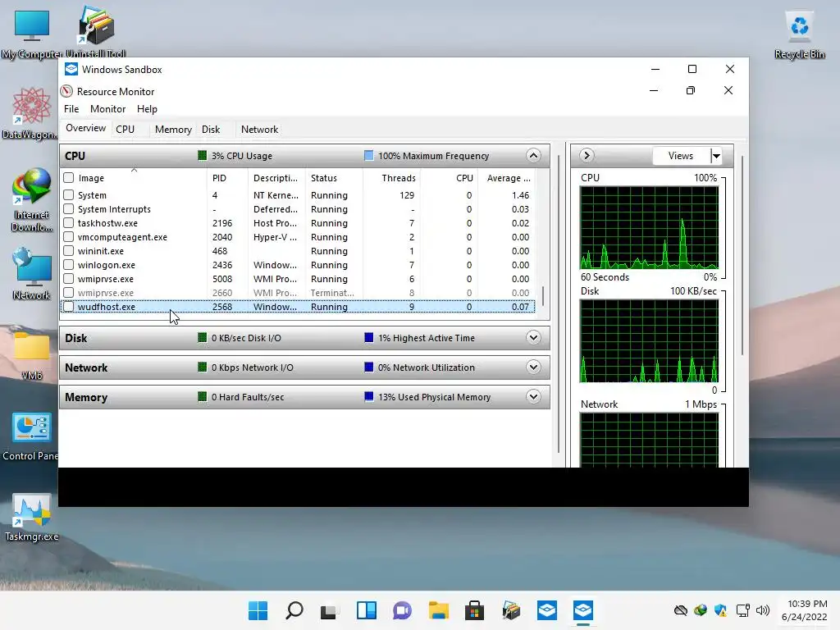Click the taskbar clock and date
This screenshot has width=840, height=630.
(804, 610)
